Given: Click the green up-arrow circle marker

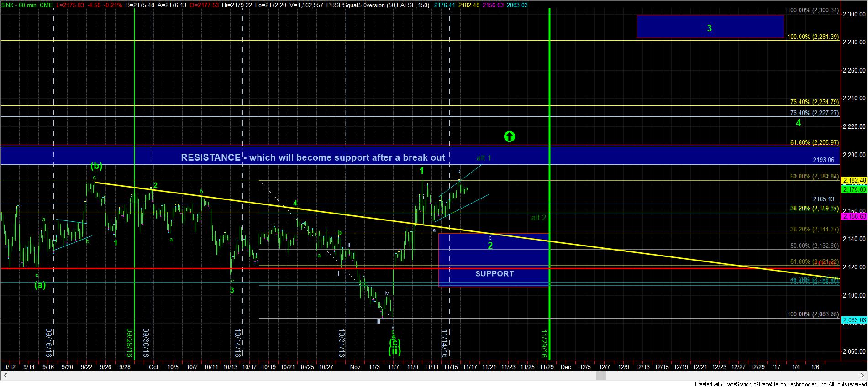Looking at the screenshot, I should point(510,136).
